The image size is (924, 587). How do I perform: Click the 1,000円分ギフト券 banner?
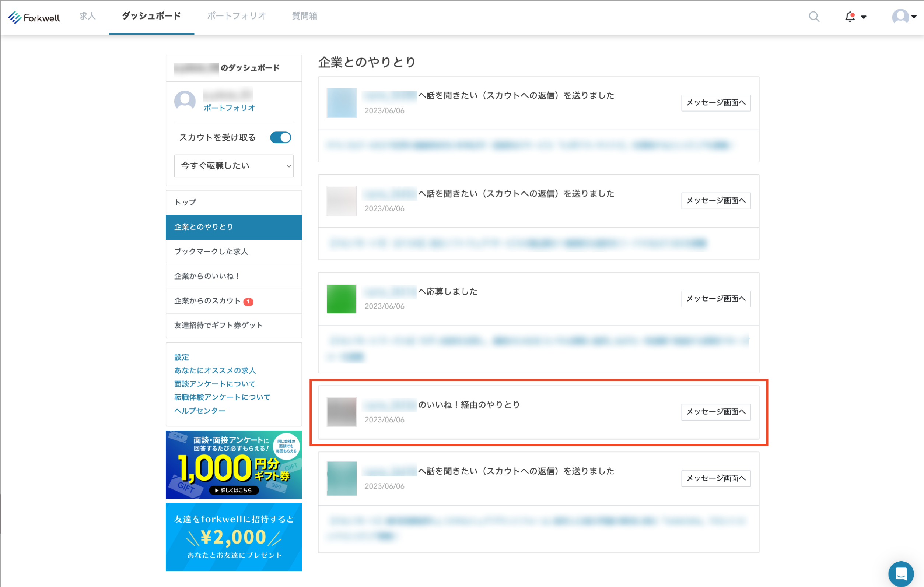(234, 465)
